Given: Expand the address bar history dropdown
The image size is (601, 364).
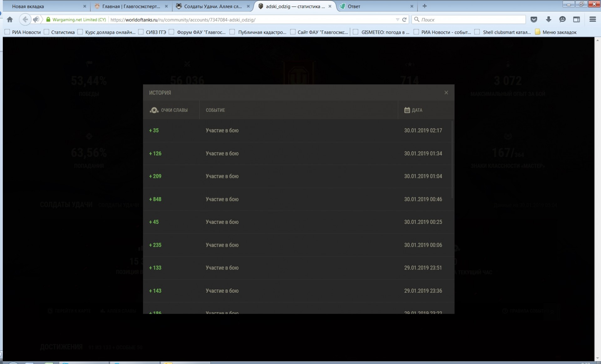Looking at the screenshot, I should click(x=397, y=19).
